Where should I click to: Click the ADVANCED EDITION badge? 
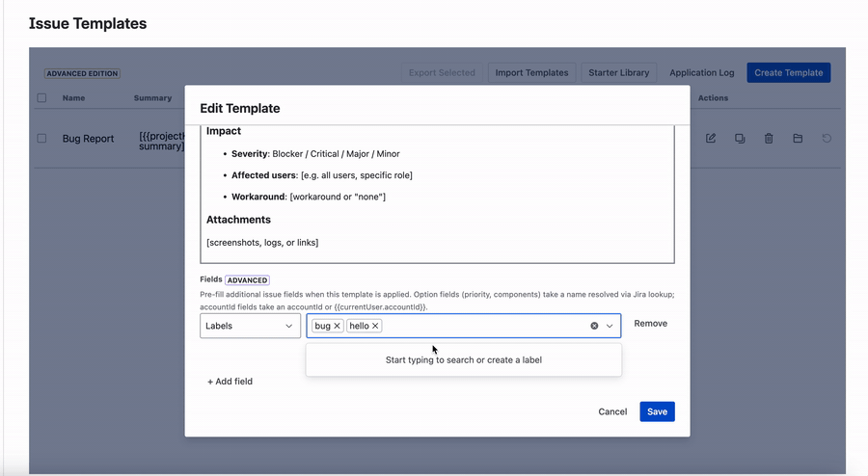pos(82,73)
